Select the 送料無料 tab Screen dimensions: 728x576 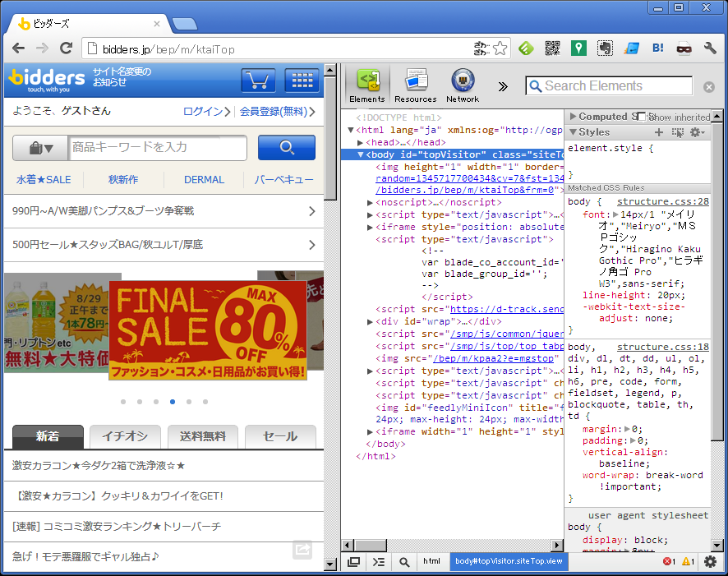202,437
